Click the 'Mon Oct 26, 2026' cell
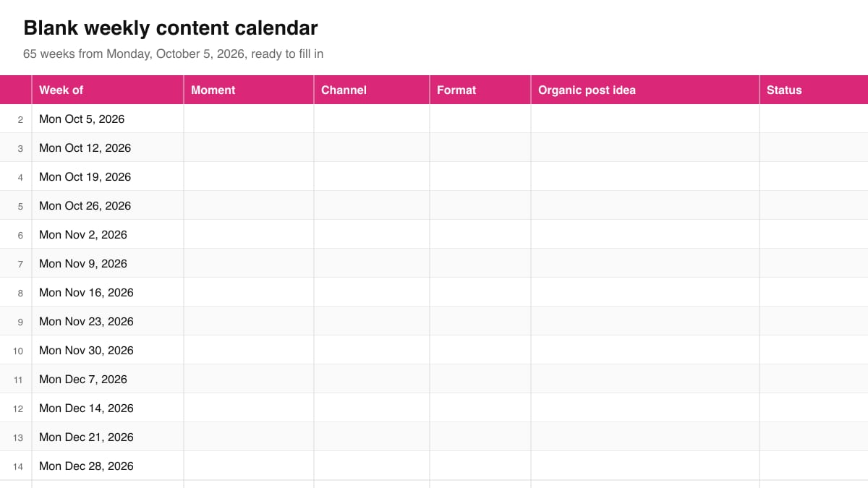The image size is (868, 488). point(108,205)
